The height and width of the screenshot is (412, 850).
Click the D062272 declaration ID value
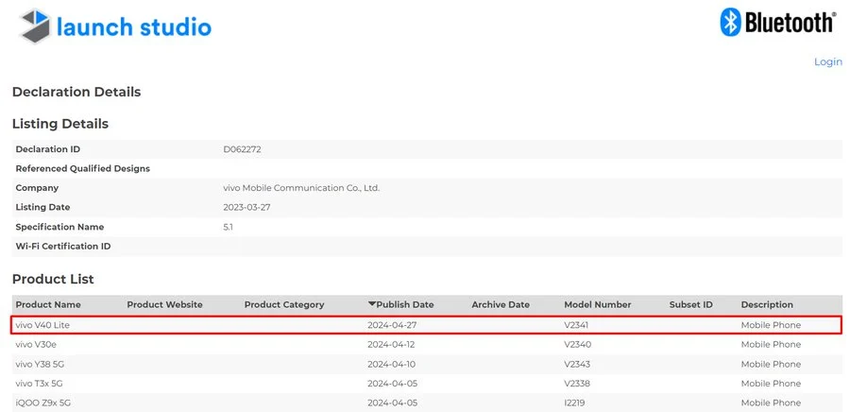click(x=242, y=149)
